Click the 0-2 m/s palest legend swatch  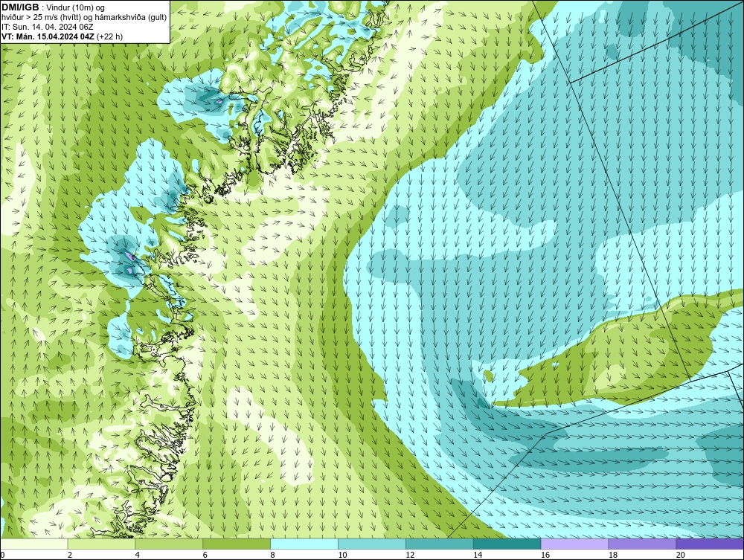(x=34, y=544)
